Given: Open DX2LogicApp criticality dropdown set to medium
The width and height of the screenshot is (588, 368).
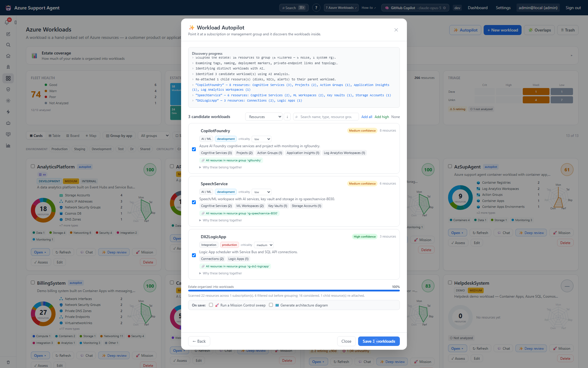Looking at the screenshot, I should (264, 245).
